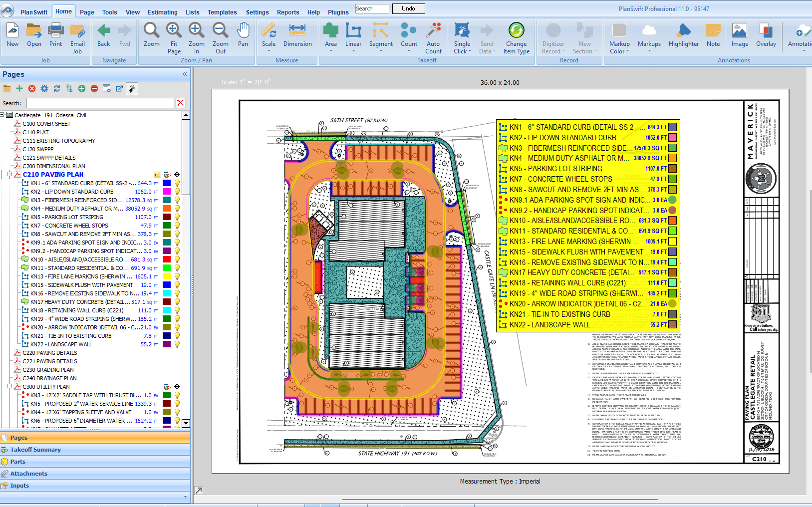Switch to the Tools ribbon tab

click(109, 12)
